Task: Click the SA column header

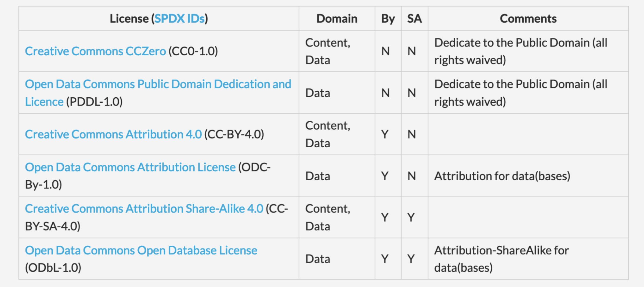Action: point(414,19)
